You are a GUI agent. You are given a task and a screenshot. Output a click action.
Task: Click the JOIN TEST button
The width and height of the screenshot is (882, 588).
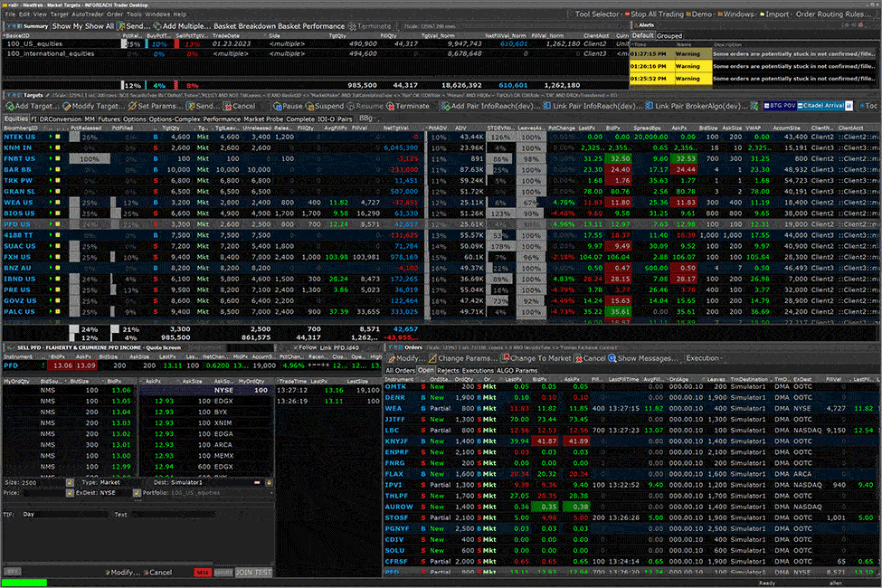tap(253, 572)
